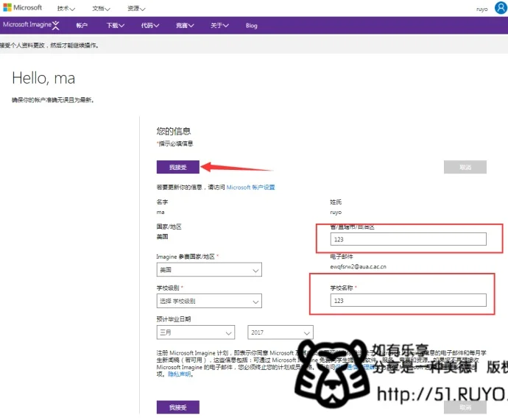508x420 pixels.
Task: Open the 学校级别 dropdown
Action: [209, 301]
